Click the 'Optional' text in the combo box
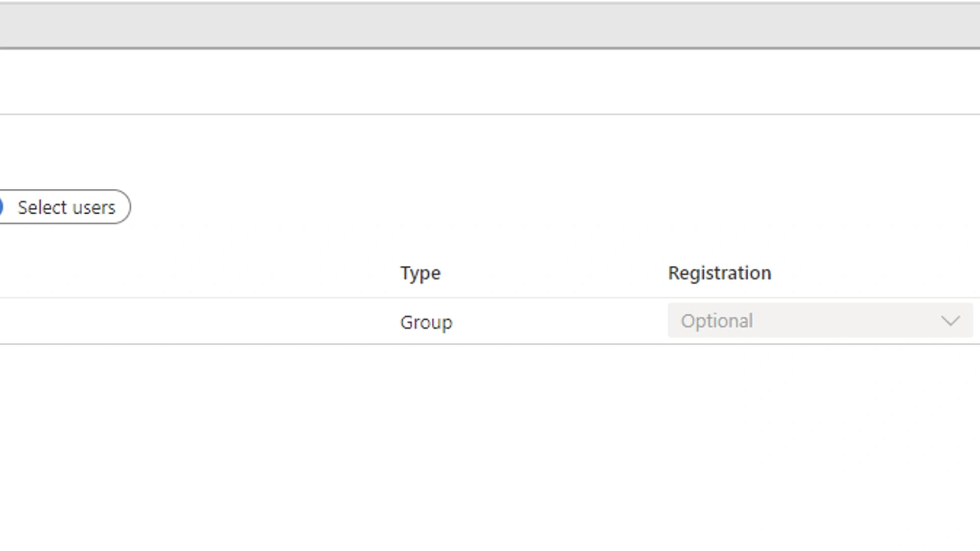The height and width of the screenshot is (551, 980). click(x=717, y=321)
